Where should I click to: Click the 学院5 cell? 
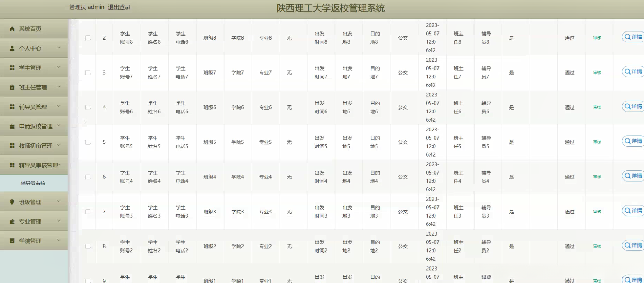[x=238, y=142]
